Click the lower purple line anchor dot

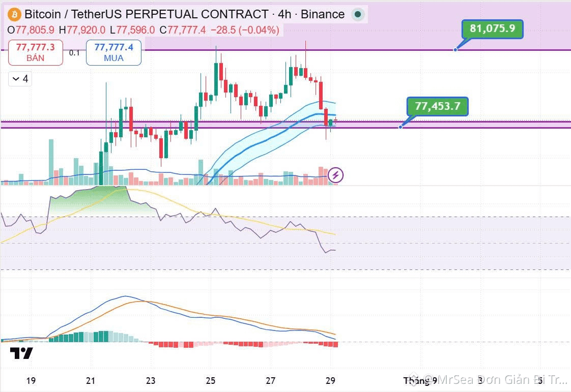point(400,127)
